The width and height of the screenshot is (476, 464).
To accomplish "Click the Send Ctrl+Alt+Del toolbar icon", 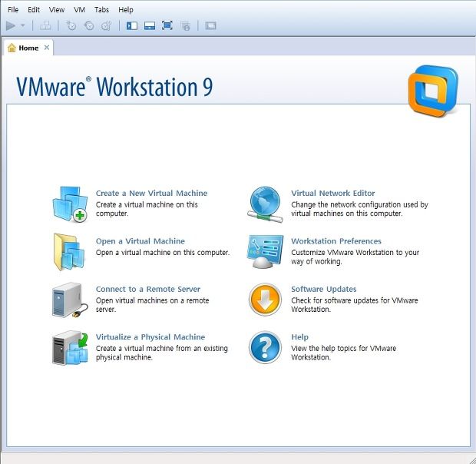I will click(45, 26).
